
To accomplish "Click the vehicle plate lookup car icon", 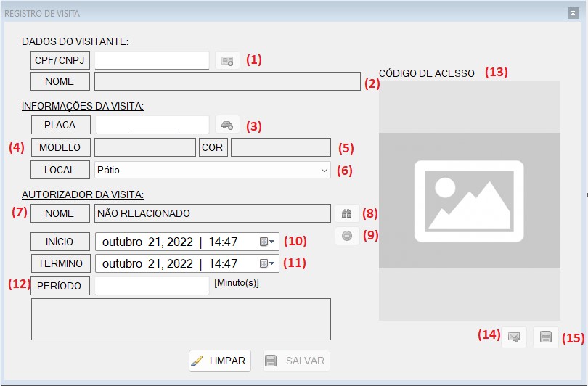I will (227, 125).
